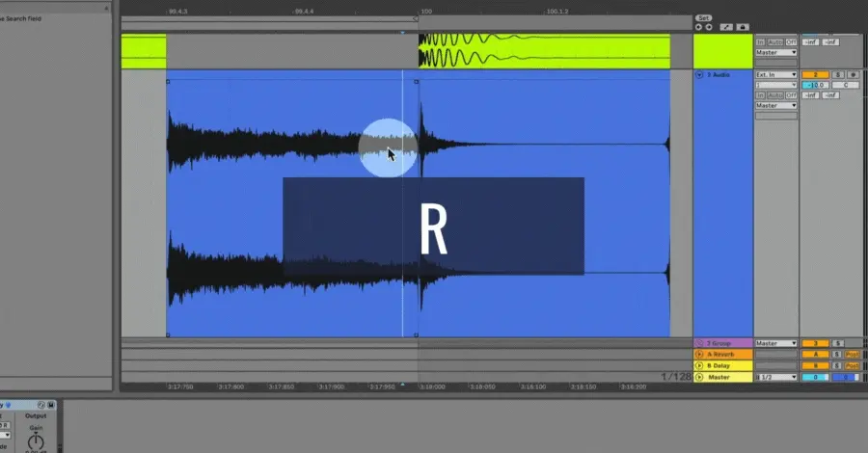
Task: Click the 3:18:000 mark in the time ruler
Action: click(x=432, y=387)
